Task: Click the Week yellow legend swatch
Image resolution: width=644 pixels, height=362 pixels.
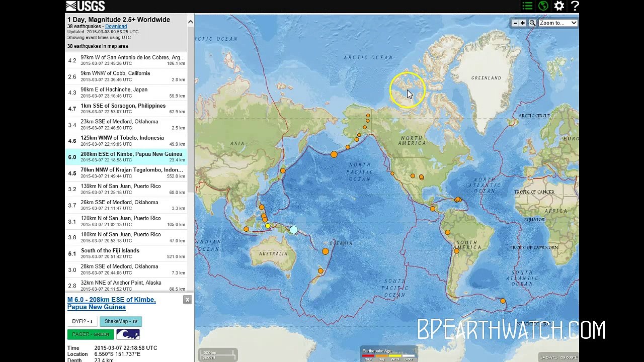Action: (395, 355)
